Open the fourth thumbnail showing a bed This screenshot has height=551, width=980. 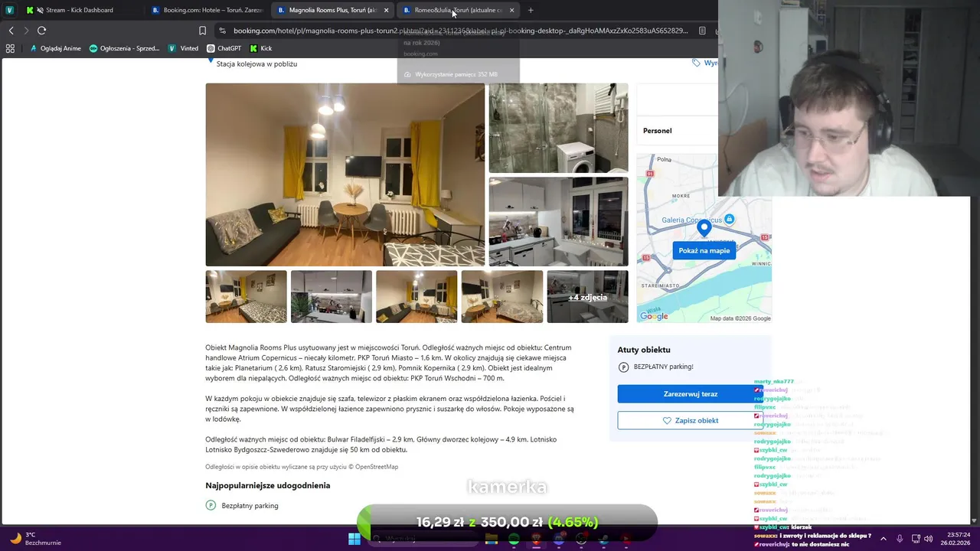coord(501,296)
